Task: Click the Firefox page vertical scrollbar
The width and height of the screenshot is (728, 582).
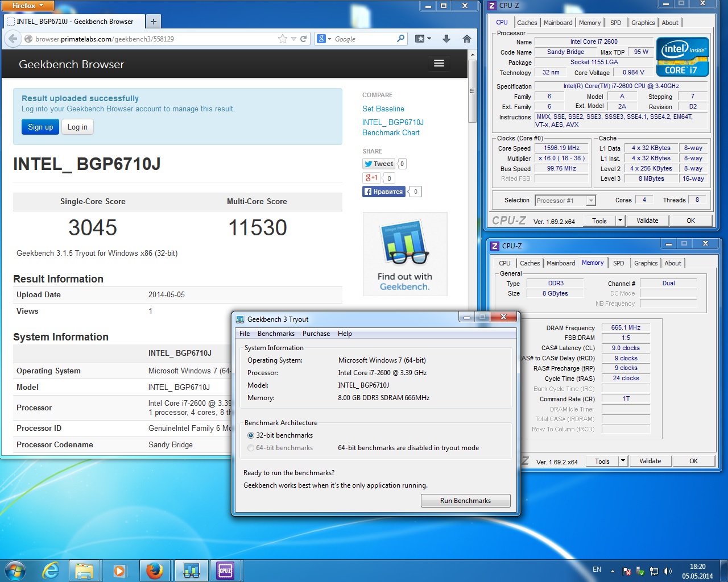Action: 472,91
